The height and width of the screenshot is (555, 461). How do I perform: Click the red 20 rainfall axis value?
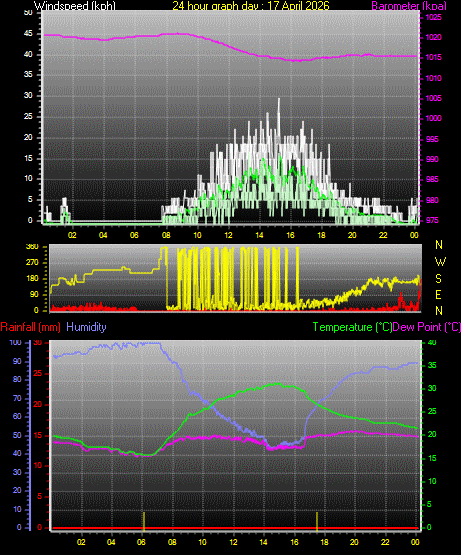tap(38, 404)
